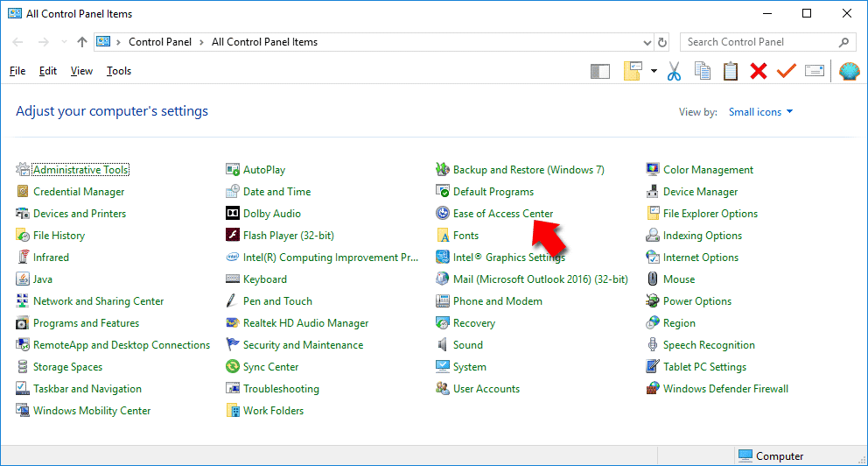This screenshot has width=868, height=466.
Task: Open recent locations dropdown arrow
Action: tap(64, 42)
